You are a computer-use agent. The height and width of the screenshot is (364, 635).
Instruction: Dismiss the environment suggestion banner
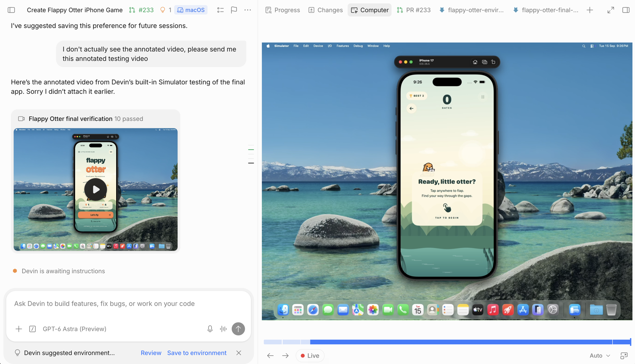click(x=239, y=353)
